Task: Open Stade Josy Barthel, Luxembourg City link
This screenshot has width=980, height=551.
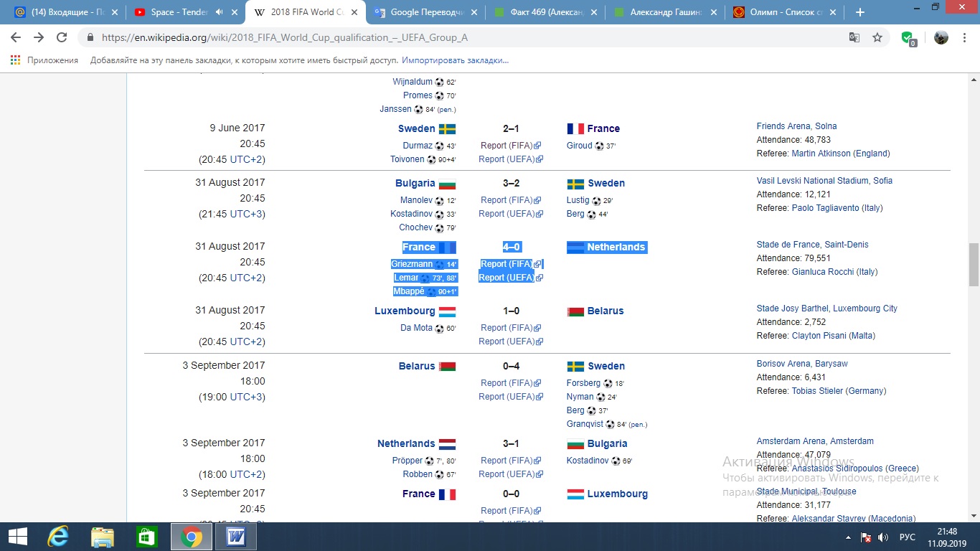Action: tap(826, 309)
